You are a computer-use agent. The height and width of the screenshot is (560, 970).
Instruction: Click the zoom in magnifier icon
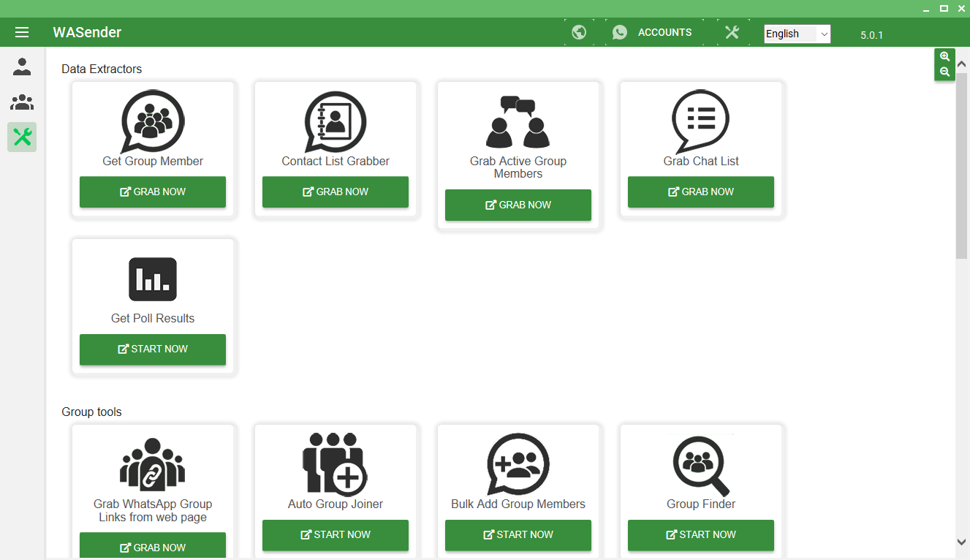pyautogui.click(x=944, y=57)
